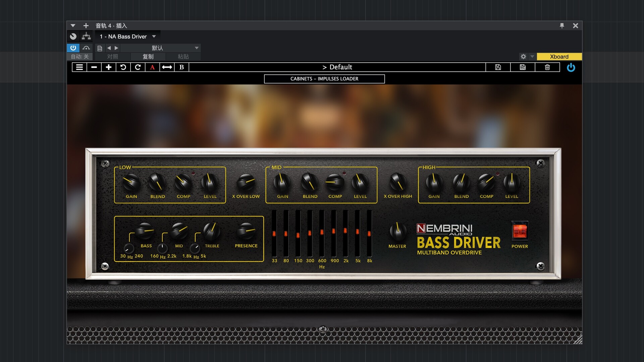Screen dimensions: 644x362
Task: Click the 对照 compare button
Action: coord(113,57)
